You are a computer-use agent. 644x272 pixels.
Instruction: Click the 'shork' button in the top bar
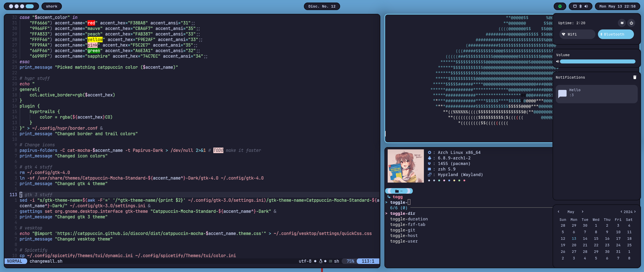(x=52, y=6)
